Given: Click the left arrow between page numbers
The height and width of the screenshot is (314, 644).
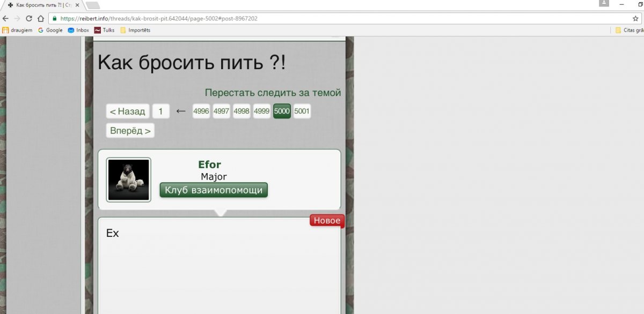Looking at the screenshot, I should (x=181, y=111).
